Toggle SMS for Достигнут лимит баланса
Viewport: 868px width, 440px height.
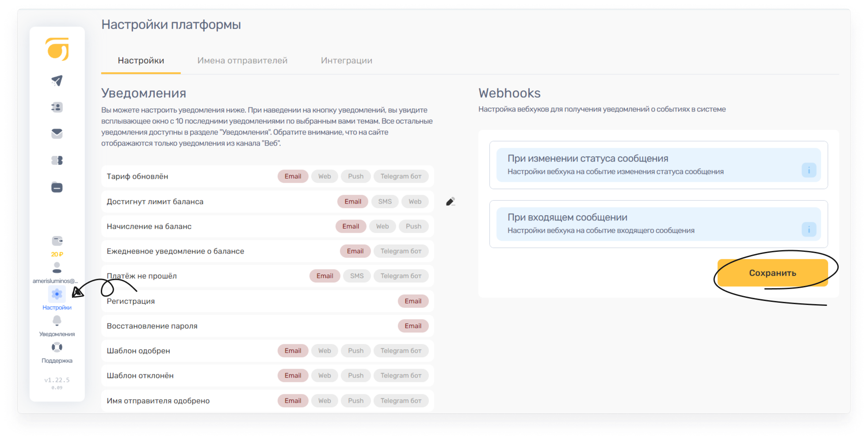tap(385, 201)
